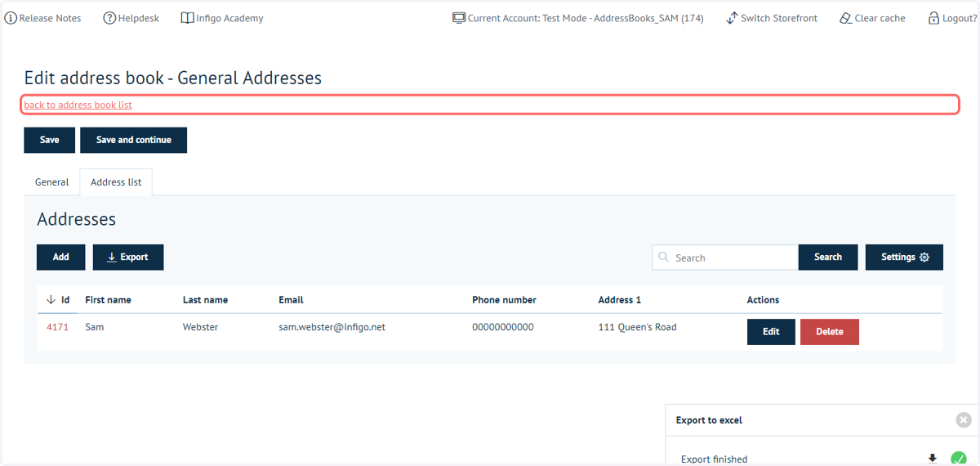The image size is (980, 466).
Task: Click the First name column header
Action: (108, 300)
